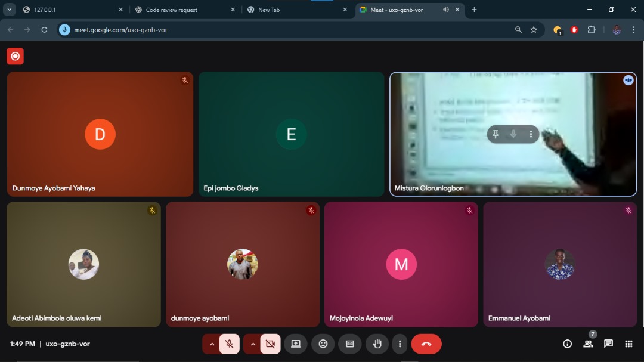The width and height of the screenshot is (644, 362).
Task: Pin Mistura Olorunlogbon's video tile
Action: tap(496, 134)
